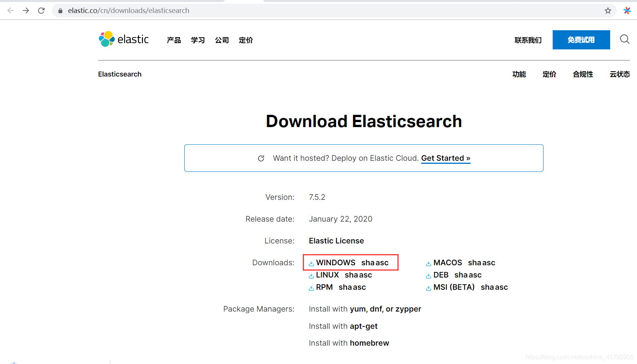The width and height of the screenshot is (637, 364).
Task: Click the download icon beside MSI (BETA)
Action: 428,288
